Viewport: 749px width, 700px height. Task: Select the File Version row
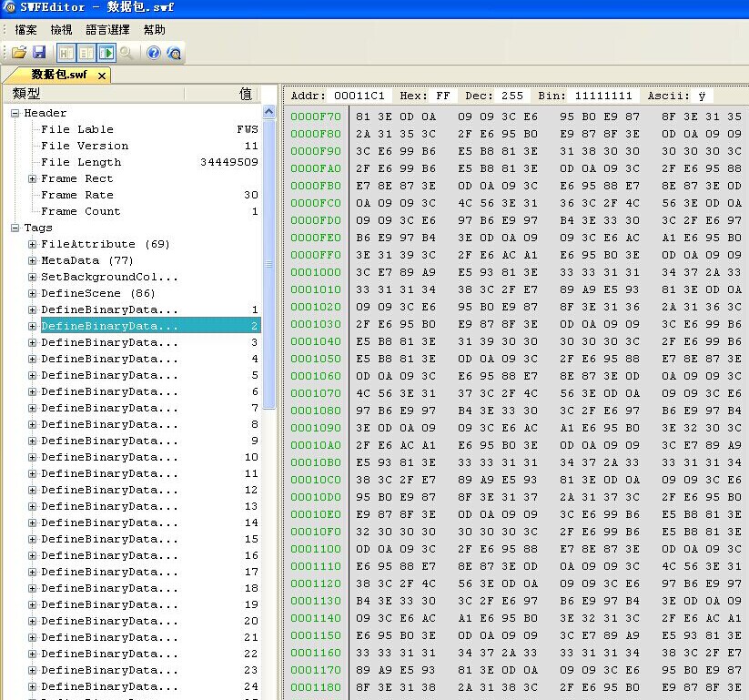pyautogui.click(x=149, y=146)
